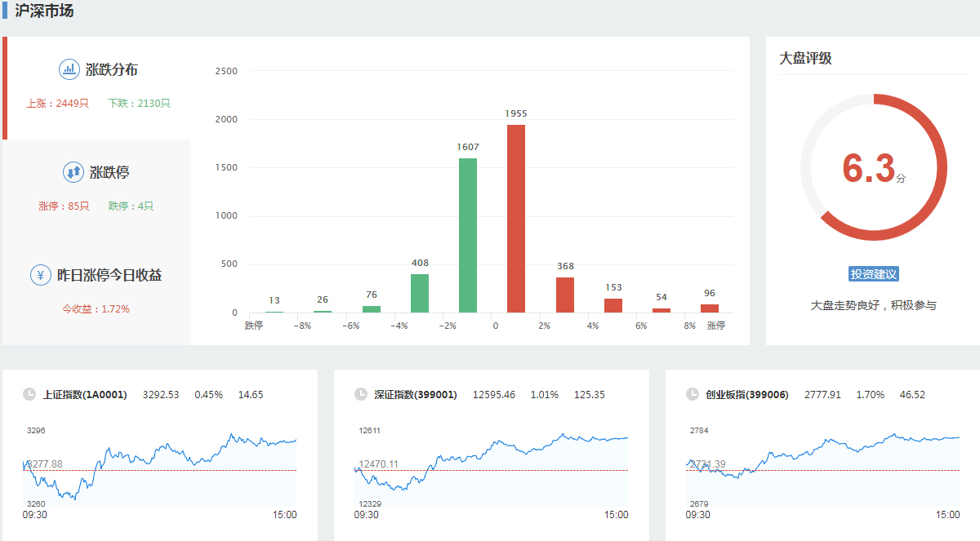
Task: Open 深证指数(399001) index link
Action: point(416,395)
